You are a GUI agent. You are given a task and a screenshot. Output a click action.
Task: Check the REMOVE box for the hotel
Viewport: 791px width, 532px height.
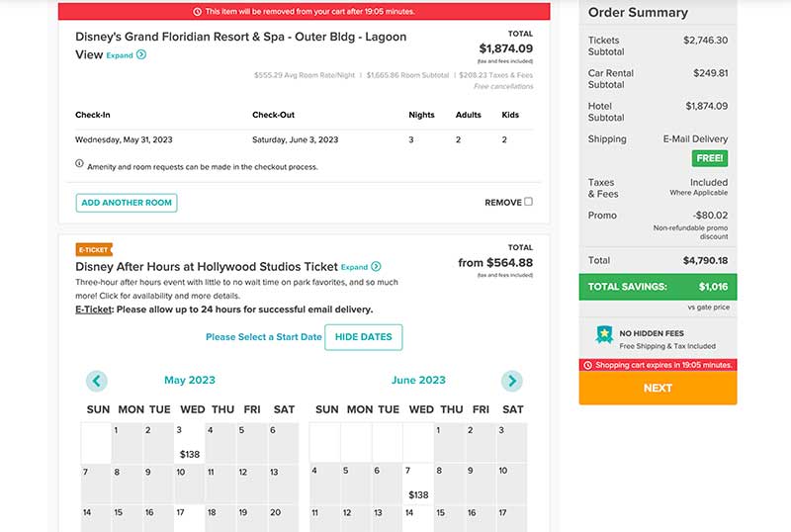point(528,202)
